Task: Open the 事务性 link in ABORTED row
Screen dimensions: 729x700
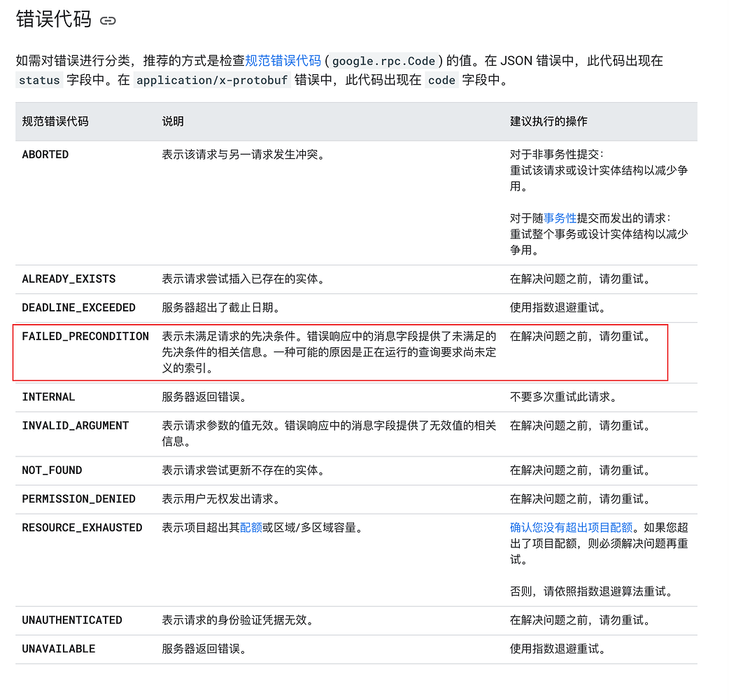Action: tap(560, 218)
